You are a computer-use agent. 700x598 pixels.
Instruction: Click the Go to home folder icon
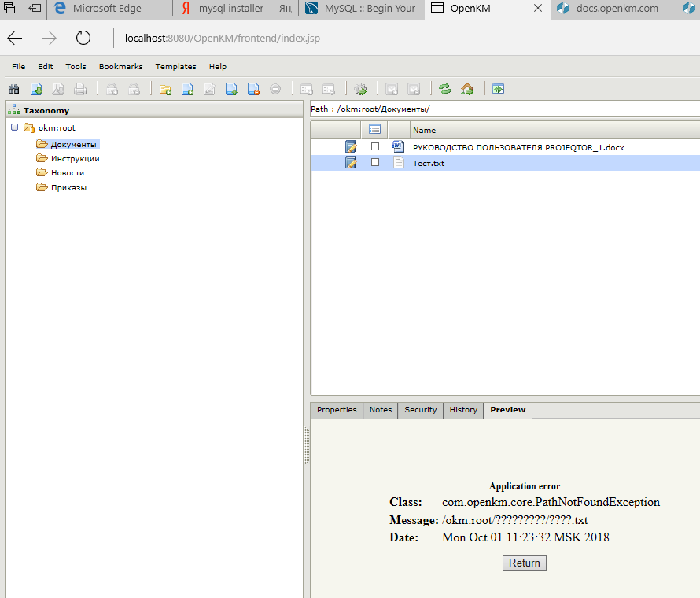click(467, 89)
